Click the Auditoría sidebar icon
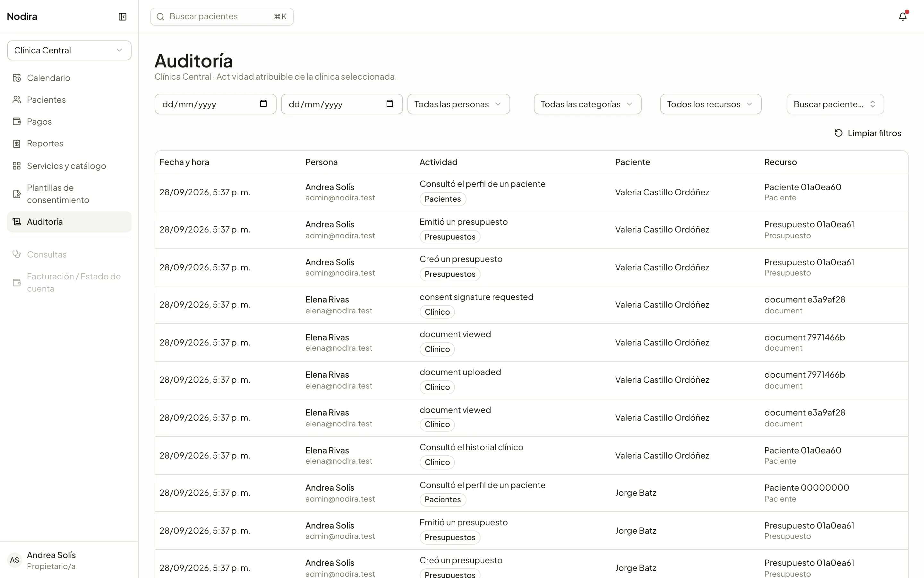The image size is (924, 578). [x=16, y=222]
